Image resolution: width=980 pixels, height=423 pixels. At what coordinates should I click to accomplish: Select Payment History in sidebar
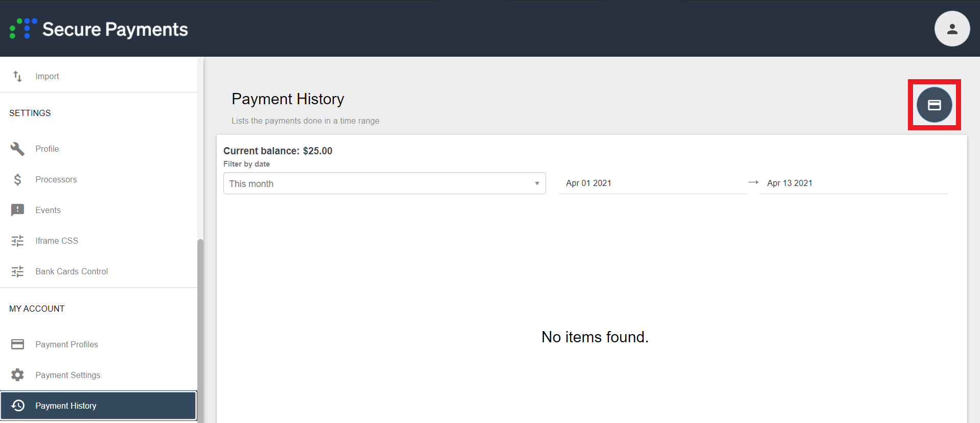click(x=99, y=406)
